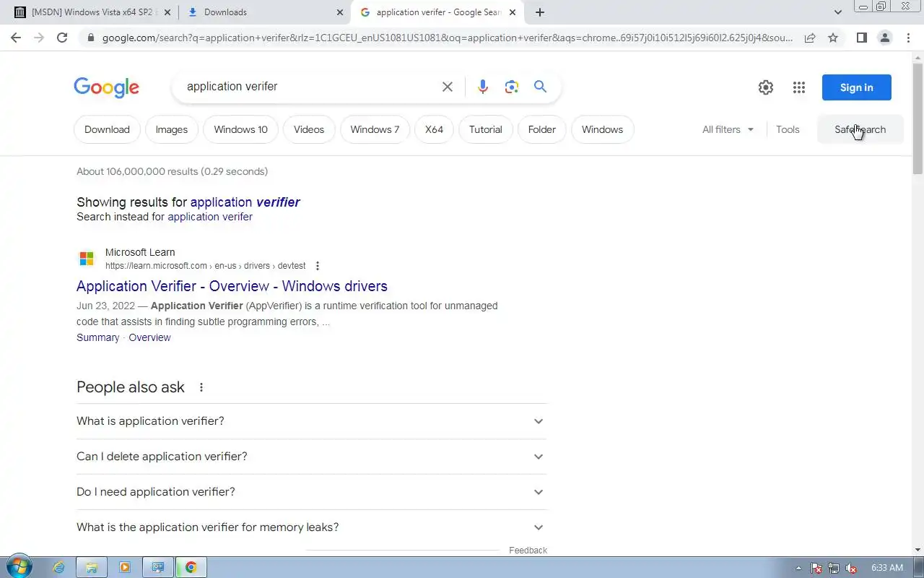Click the address bar URL

(448, 38)
